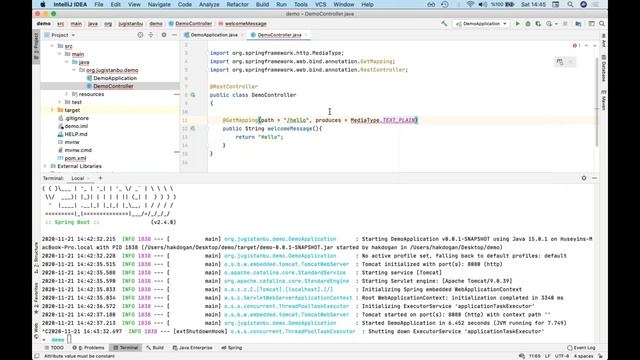Open the Refactor menu
Image resolution: width=640 pixels, height=360 pixels.
238,4
